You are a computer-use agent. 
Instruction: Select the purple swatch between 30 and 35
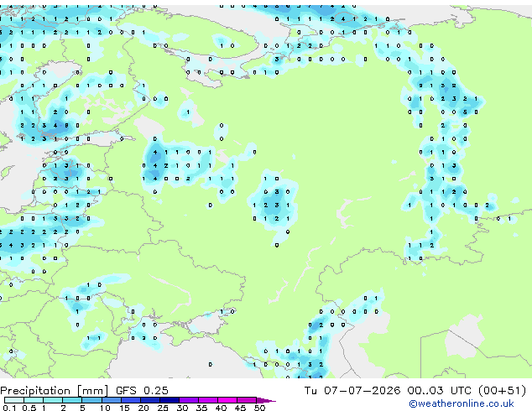point(189,400)
